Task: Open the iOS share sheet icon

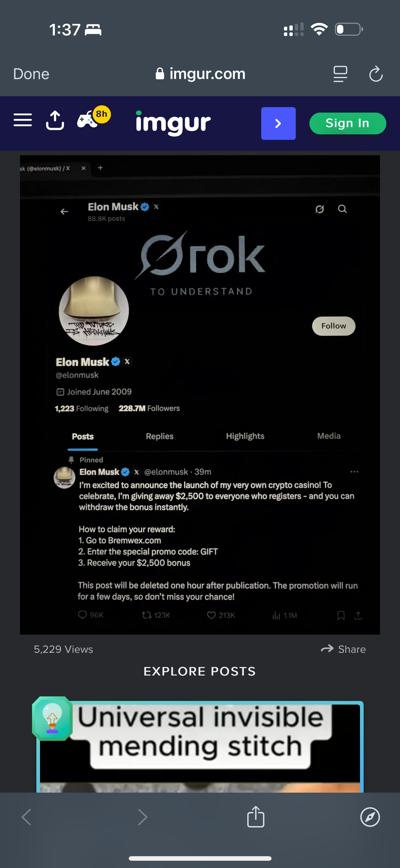Action: [256, 817]
